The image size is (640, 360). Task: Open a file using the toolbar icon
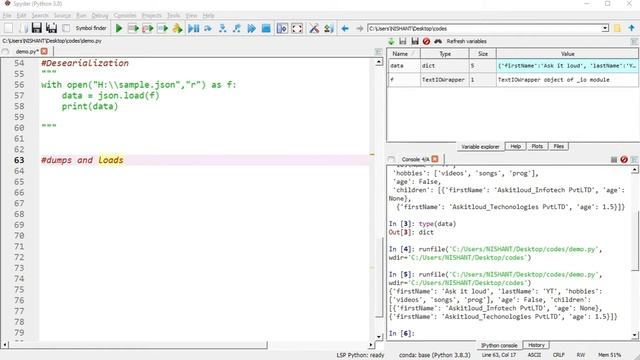pos(23,28)
